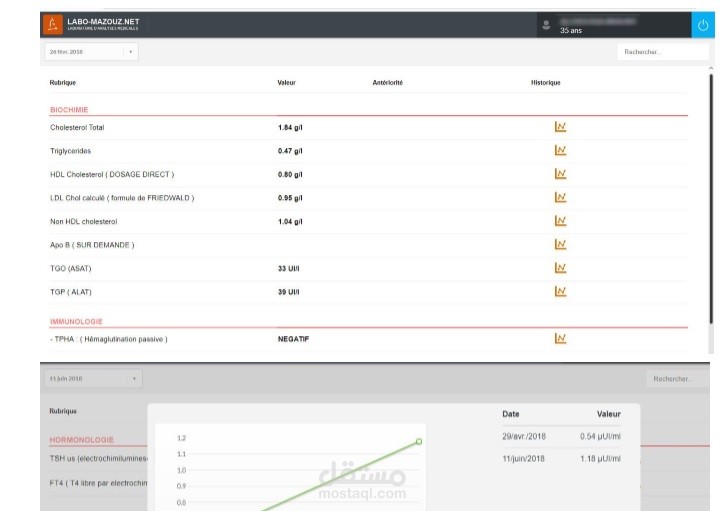
Task: Click the user profile avatar icon
Action: tap(546, 25)
